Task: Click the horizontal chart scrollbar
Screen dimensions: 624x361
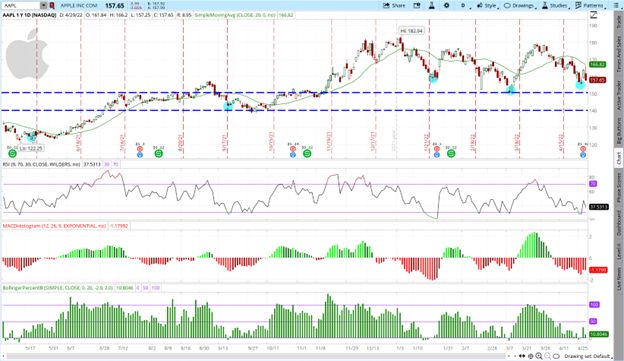Action: coord(256,356)
